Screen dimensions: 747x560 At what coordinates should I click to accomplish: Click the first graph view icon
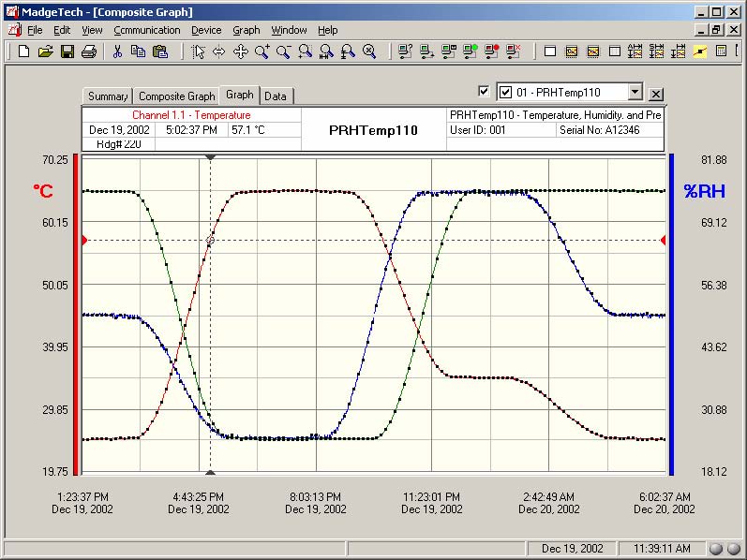571,51
